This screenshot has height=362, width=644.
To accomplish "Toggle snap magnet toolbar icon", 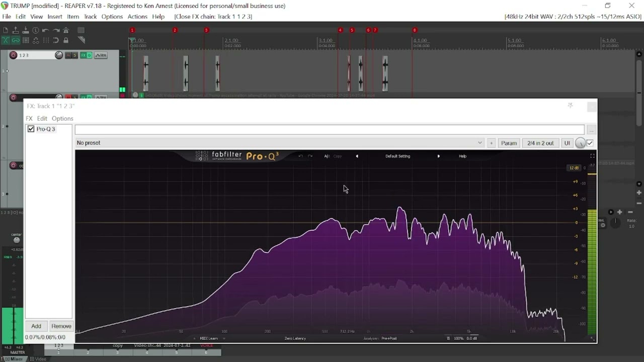I will (56, 40).
